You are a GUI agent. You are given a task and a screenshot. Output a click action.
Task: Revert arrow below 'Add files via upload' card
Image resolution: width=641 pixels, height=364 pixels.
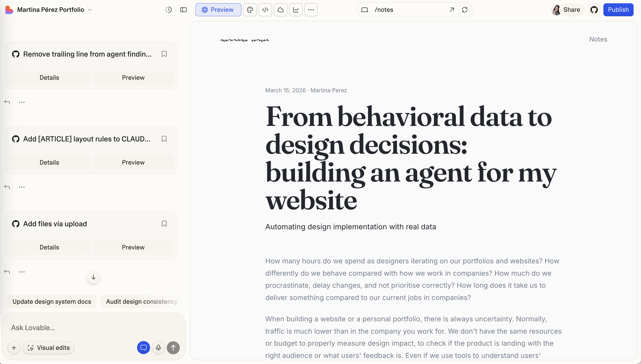point(7,272)
